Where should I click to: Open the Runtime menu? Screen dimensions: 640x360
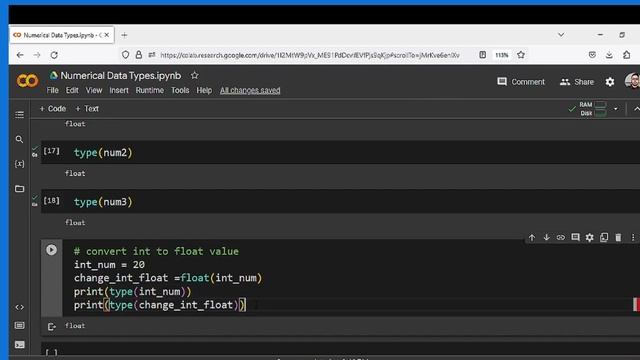click(150, 90)
